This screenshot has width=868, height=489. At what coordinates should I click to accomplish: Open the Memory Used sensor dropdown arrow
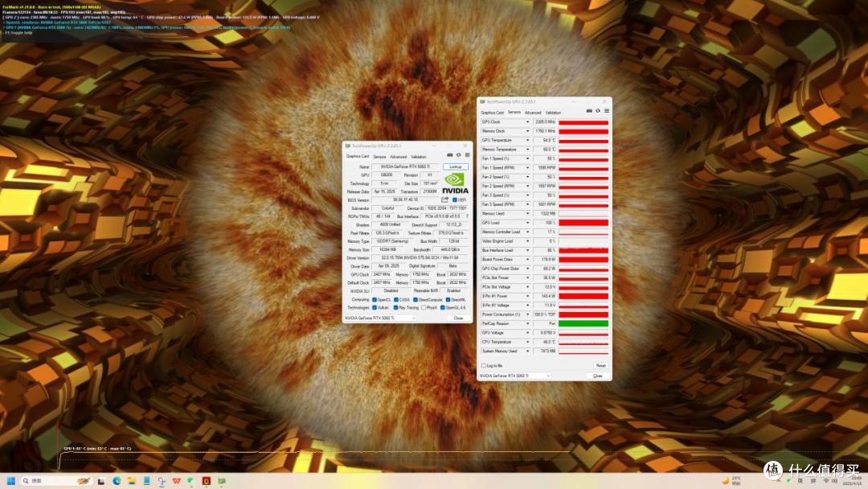(527, 213)
